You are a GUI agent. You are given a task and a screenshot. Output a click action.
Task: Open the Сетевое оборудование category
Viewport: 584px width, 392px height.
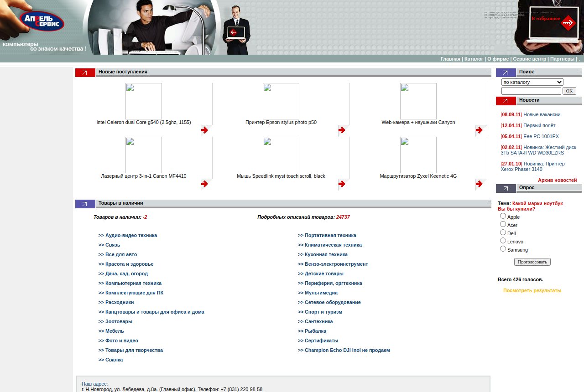[x=329, y=302]
